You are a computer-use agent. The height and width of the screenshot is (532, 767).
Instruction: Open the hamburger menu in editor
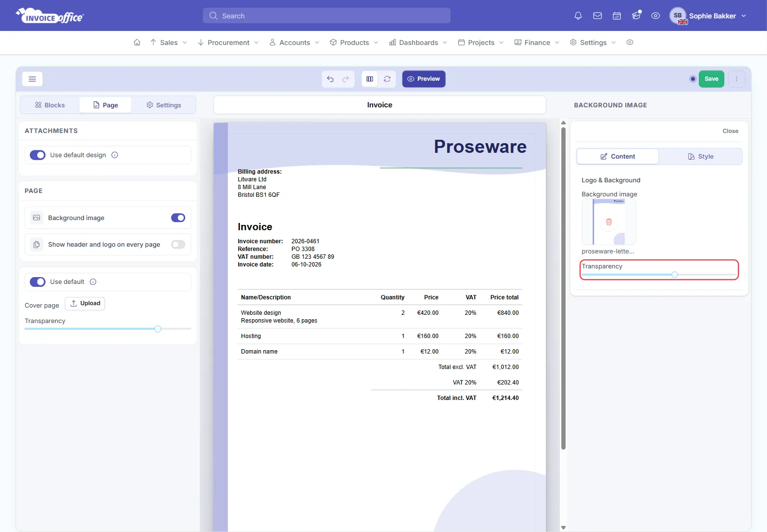coord(32,79)
